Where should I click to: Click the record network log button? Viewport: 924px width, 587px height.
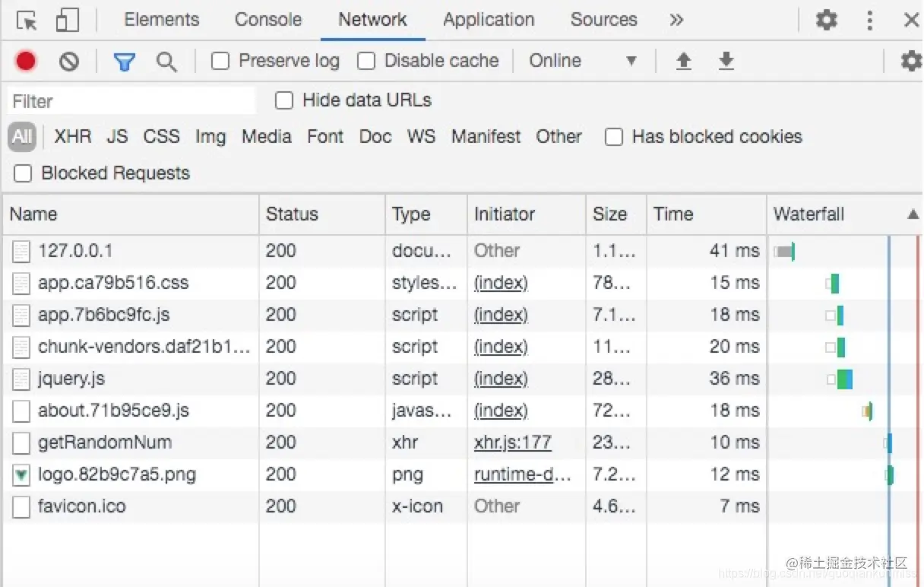(x=25, y=61)
